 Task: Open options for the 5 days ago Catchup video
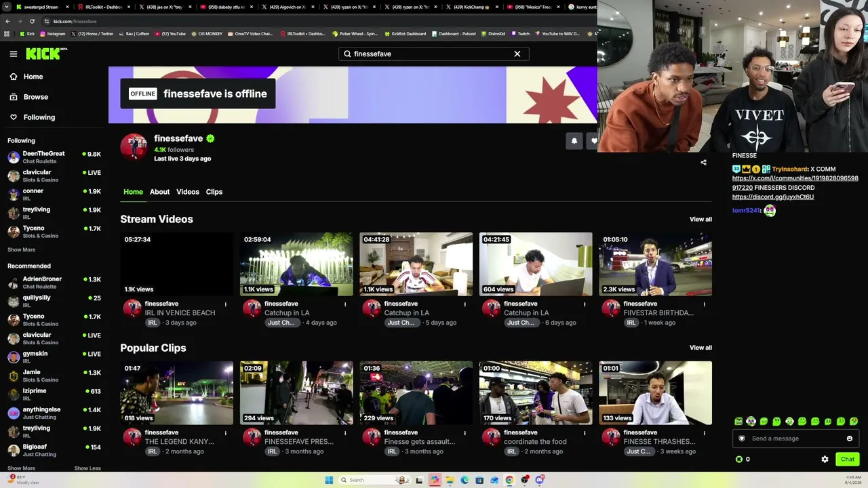pos(465,304)
